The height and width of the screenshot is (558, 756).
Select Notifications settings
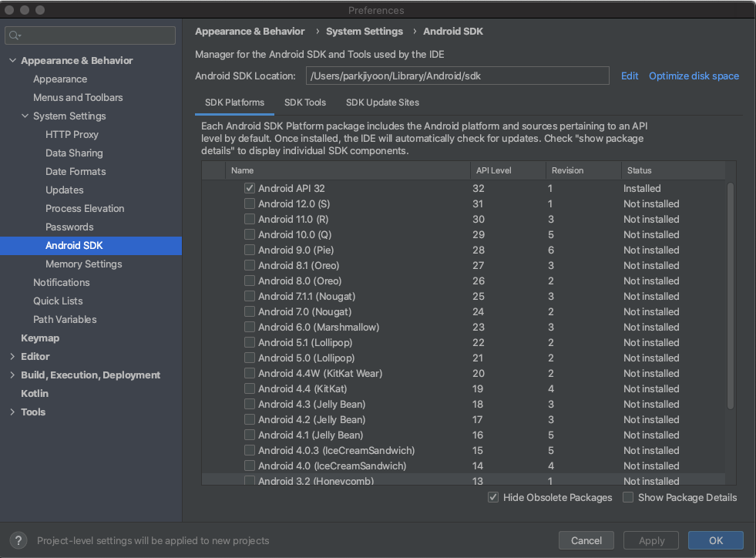(x=61, y=282)
